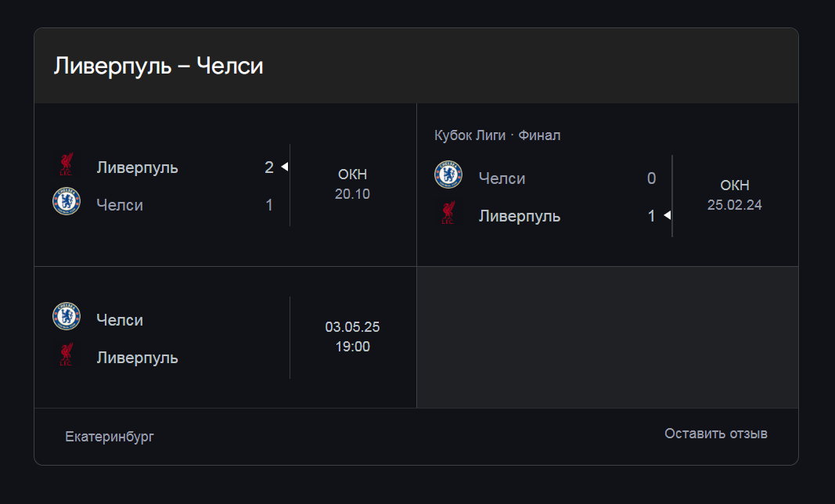Select the «Ливерпуль – Челси» card title
Screen dimensions: 835x504
point(158,67)
